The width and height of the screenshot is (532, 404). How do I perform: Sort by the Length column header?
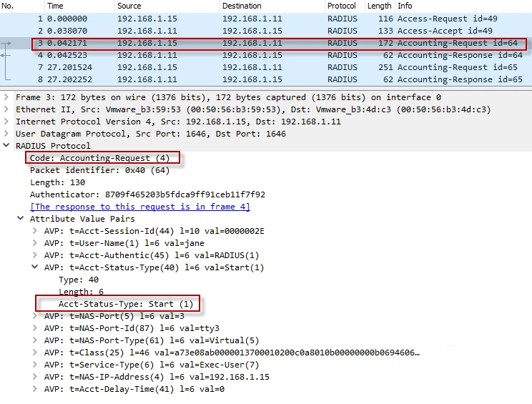tap(378, 6)
